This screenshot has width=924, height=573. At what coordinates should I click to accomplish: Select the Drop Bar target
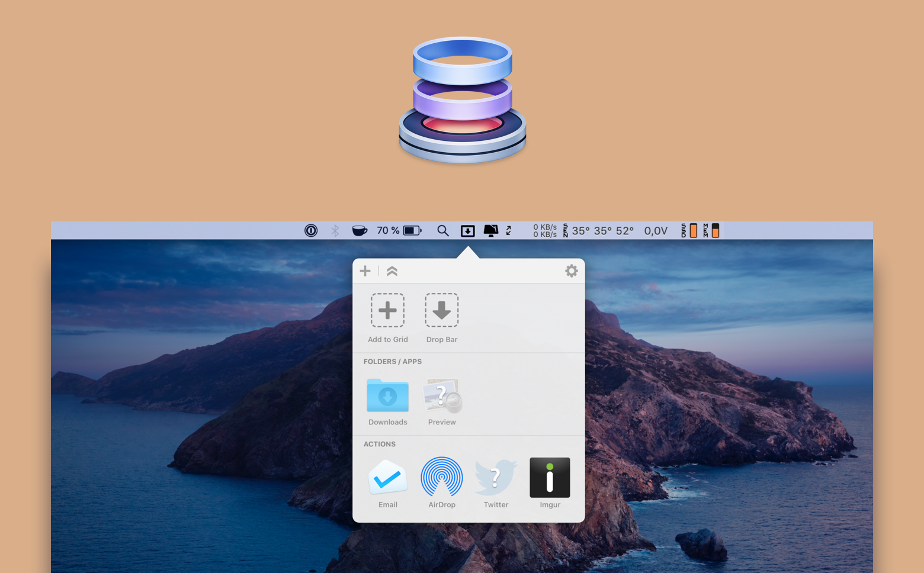(x=442, y=318)
